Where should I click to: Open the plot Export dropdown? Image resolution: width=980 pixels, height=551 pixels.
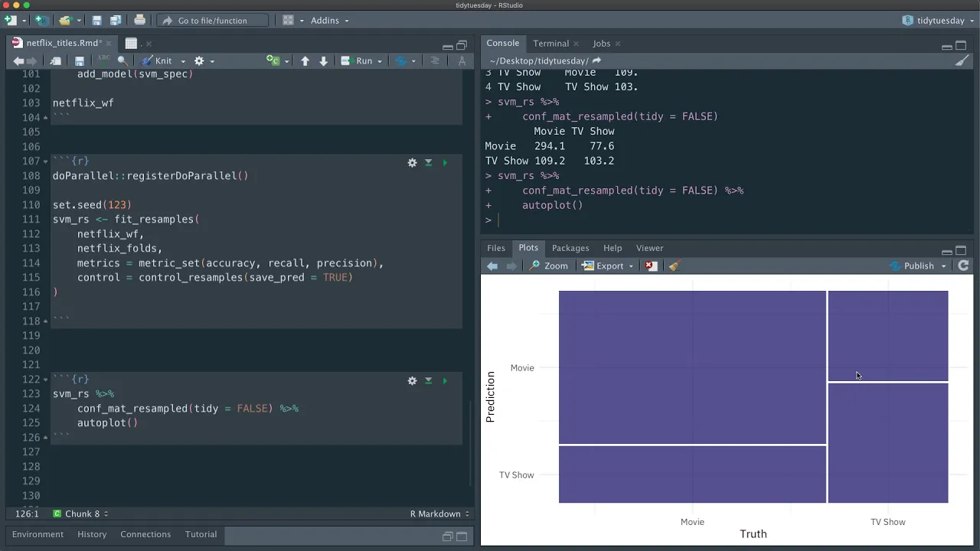click(608, 266)
